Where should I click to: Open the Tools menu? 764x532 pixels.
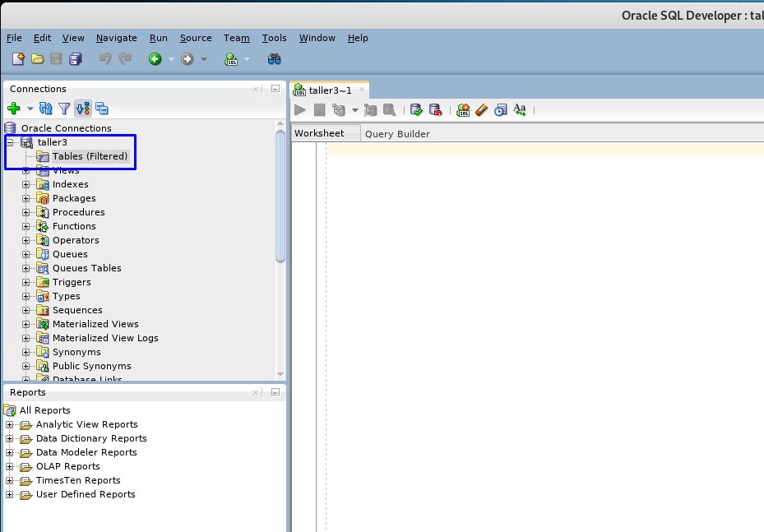[274, 38]
